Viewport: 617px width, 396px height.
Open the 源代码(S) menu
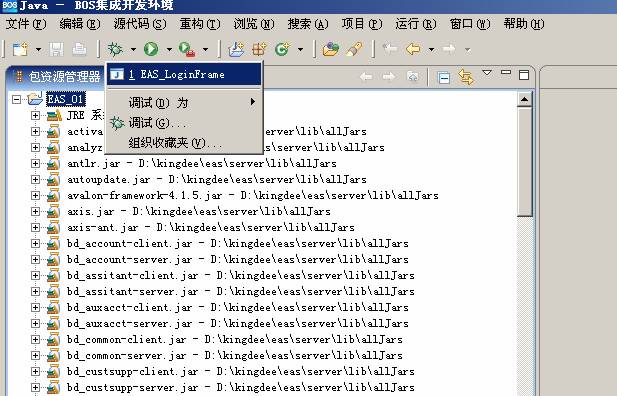[x=140, y=24]
